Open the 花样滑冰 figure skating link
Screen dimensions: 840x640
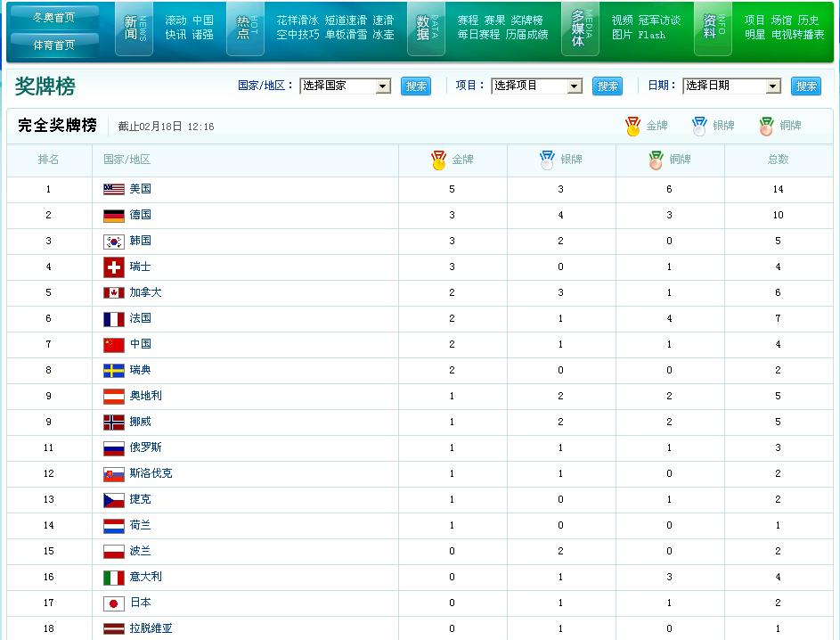click(297, 20)
